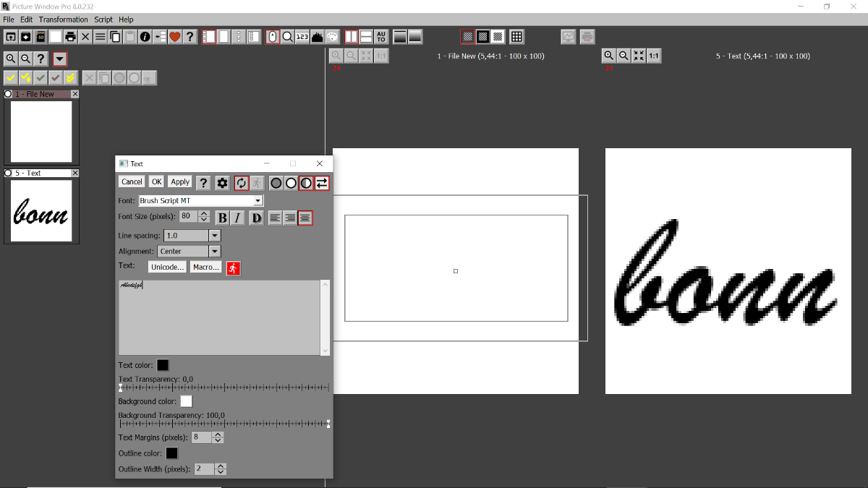Toggle bold text formatting
This screenshot has width=868, height=488.
pos(222,218)
